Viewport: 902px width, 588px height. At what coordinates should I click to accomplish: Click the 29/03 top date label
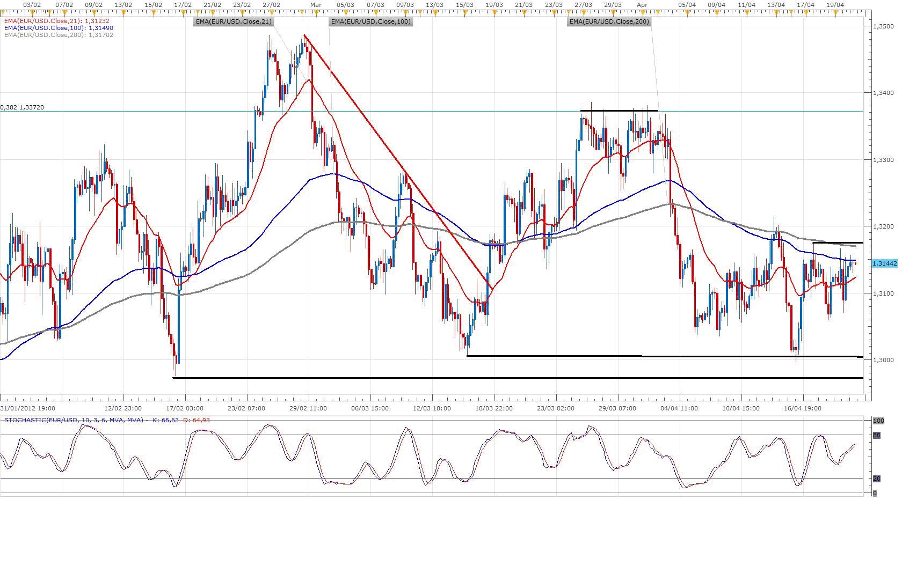[x=613, y=4]
